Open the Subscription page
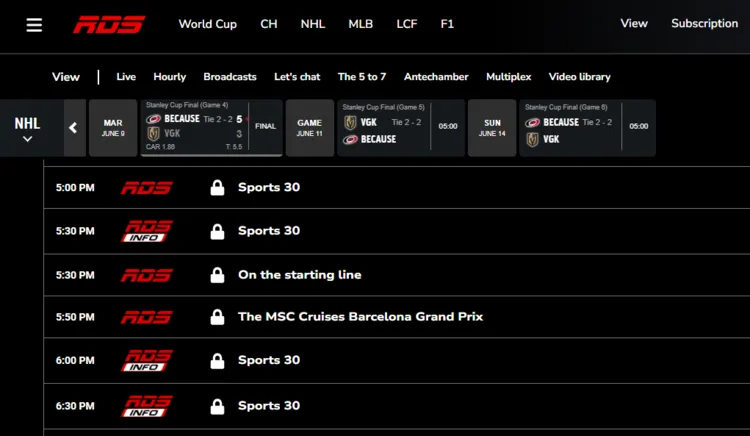This screenshot has width=750, height=436. tap(705, 23)
